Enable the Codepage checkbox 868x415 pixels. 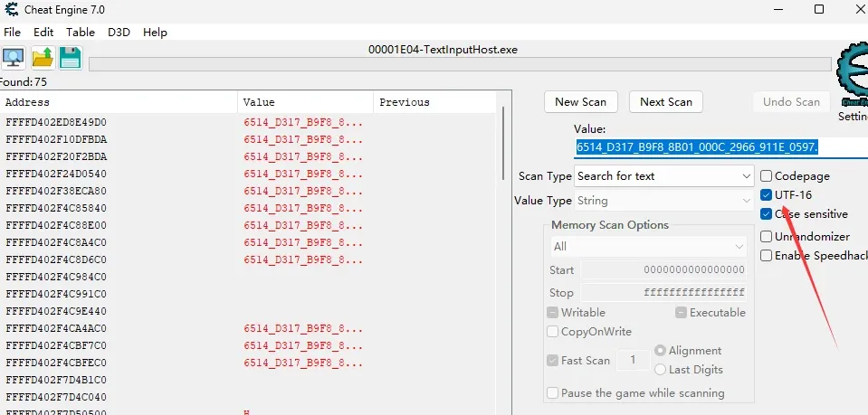(x=766, y=176)
